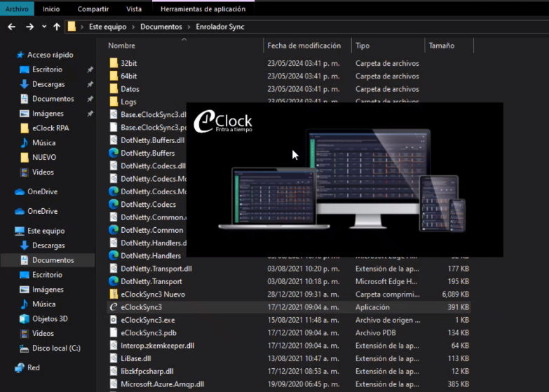Select eClockSync3 Nuevo zip icon
Screen dimensions: 549x392
(114, 295)
